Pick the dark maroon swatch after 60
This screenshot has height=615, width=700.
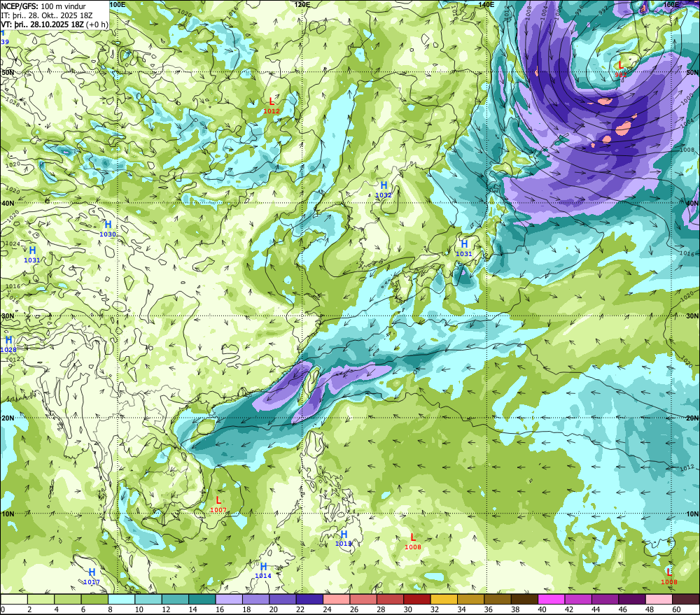[686, 599]
